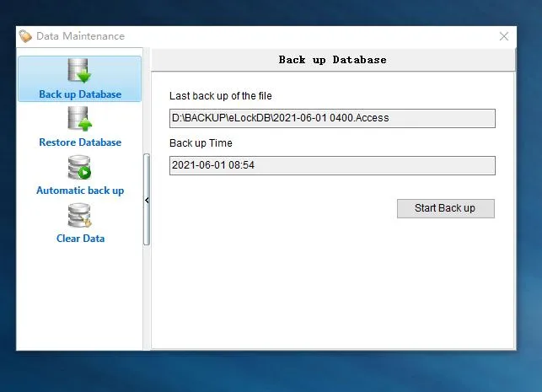Viewport: 542px width, 392px height.
Task: Open the Automatic back up icon
Action: (x=79, y=167)
